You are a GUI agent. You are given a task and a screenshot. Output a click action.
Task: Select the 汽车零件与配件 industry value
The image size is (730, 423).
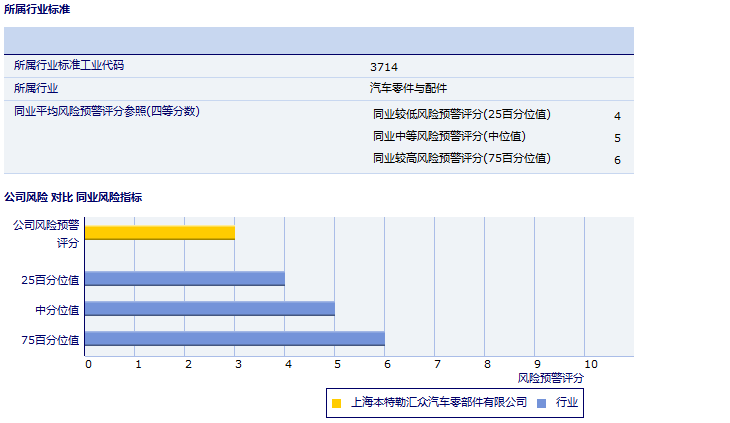(x=409, y=89)
